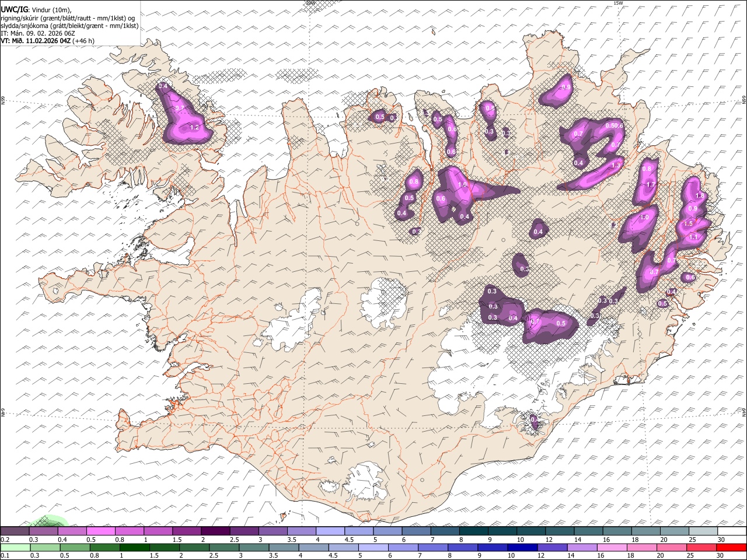747x560 pixels.
Task: Click the darkest green swatch between 1 and 1.5
Action: pyautogui.click(x=134, y=547)
